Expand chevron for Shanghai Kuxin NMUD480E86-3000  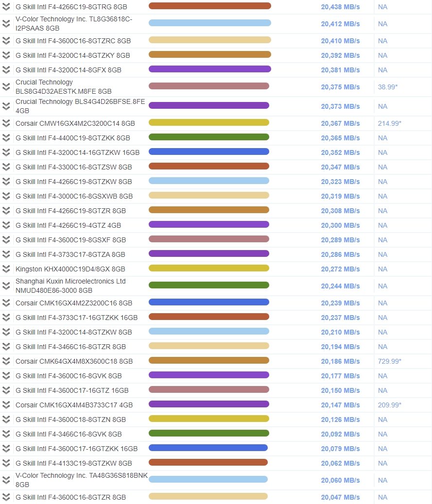coord(6,286)
